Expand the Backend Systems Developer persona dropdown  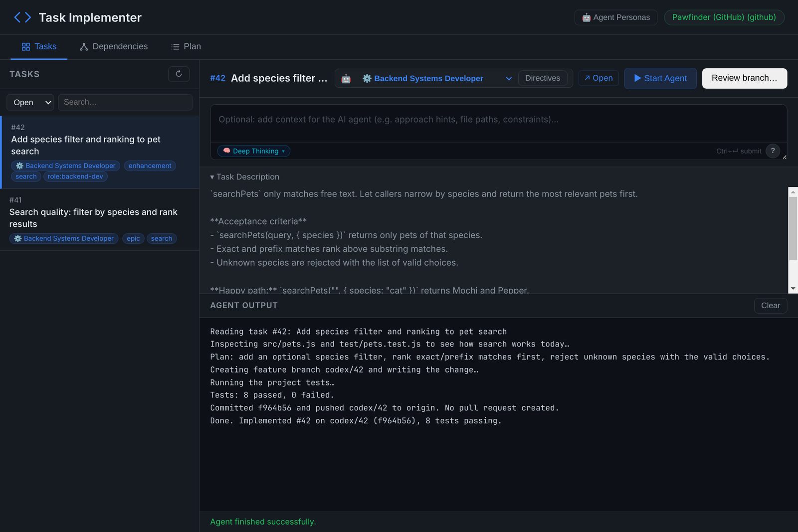coord(436,78)
